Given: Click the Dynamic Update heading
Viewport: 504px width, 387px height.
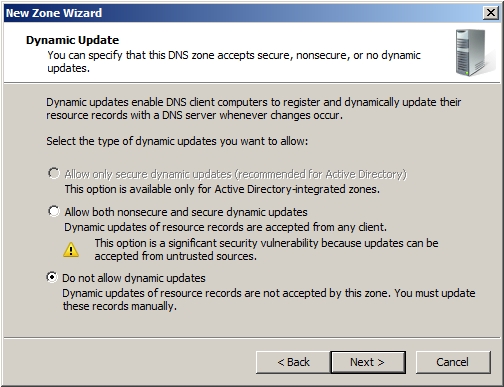Looking at the screenshot, I should [73, 40].
